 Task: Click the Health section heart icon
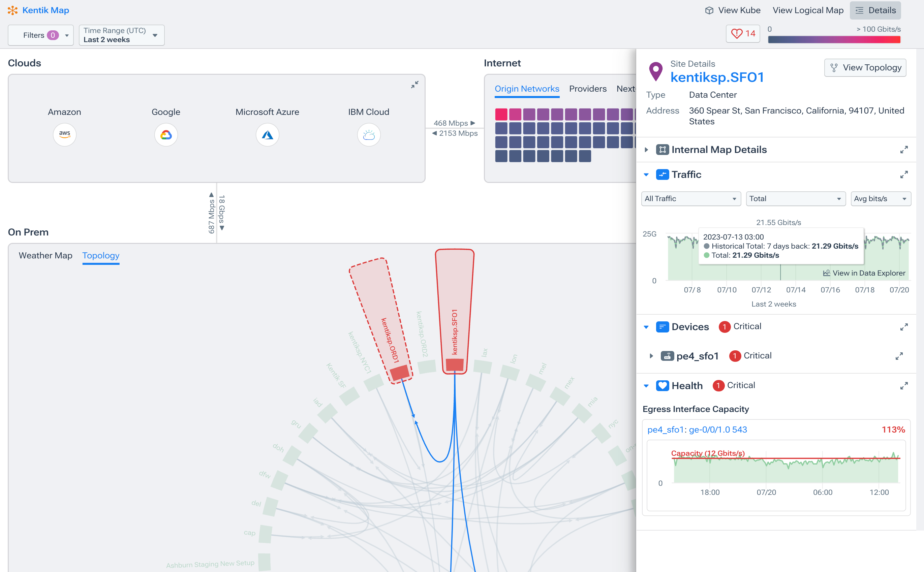pos(662,385)
